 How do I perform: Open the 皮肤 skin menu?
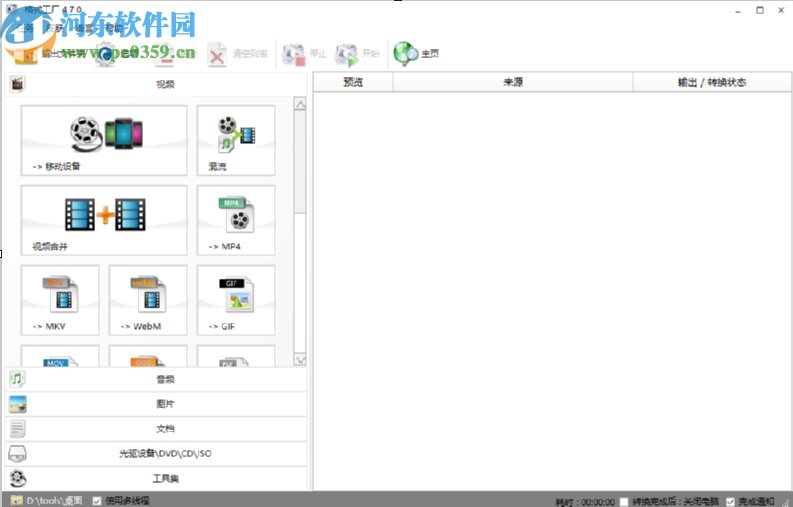(55, 28)
